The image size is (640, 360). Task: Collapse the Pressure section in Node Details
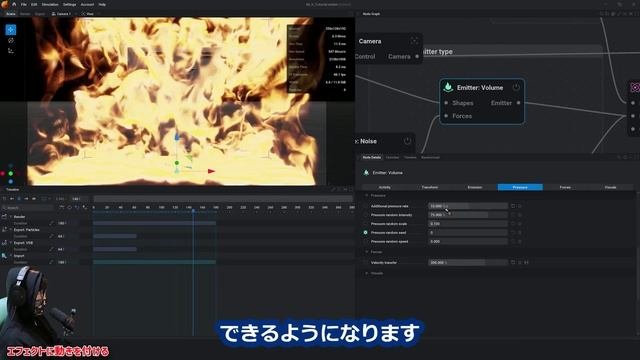click(x=367, y=196)
